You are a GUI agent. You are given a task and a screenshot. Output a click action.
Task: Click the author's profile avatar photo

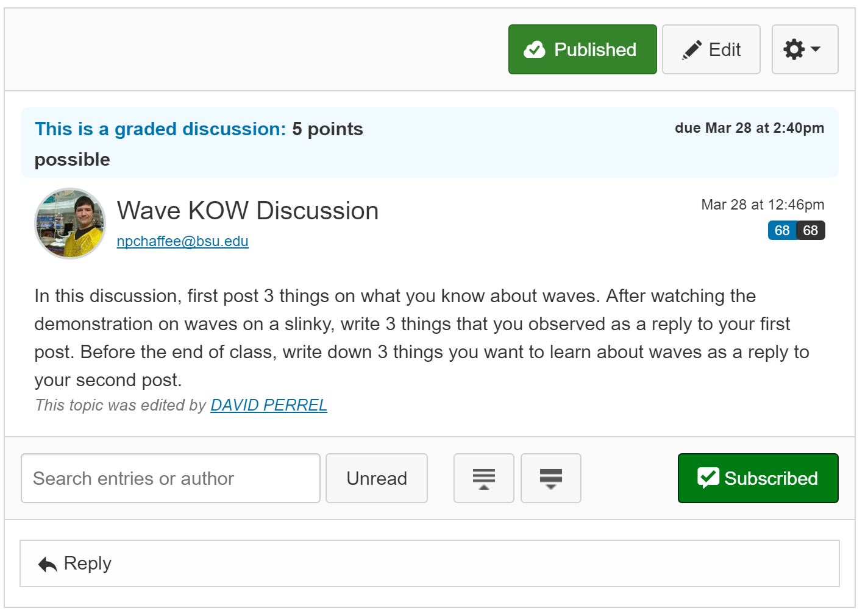click(x=70, y=223)
